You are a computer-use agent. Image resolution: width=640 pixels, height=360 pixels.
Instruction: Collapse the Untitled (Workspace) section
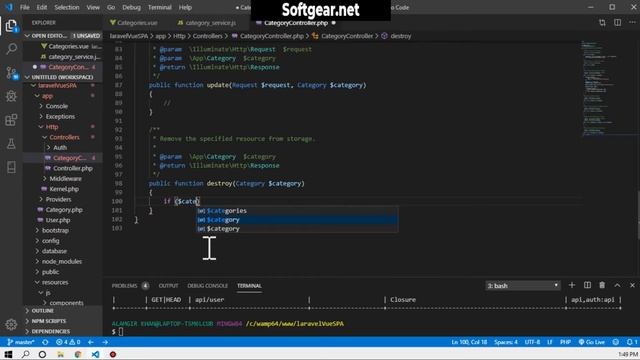click(62, 77)
